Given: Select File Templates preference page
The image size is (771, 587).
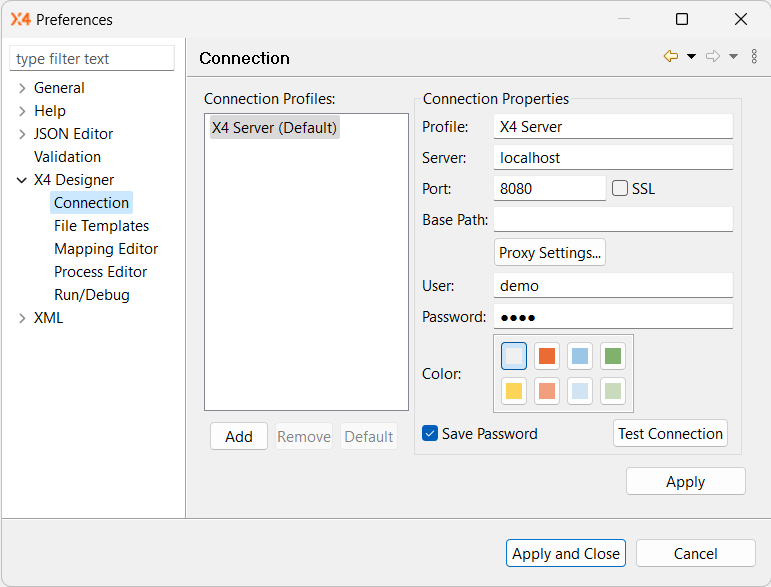Looking at the screenshot, I should tap(101, 226).
